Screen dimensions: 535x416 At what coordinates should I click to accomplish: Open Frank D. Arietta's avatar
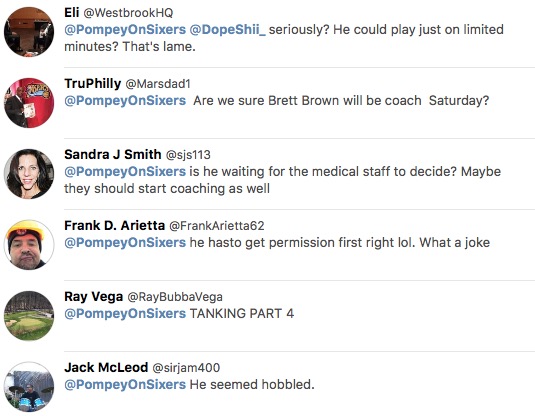[29, 245]
